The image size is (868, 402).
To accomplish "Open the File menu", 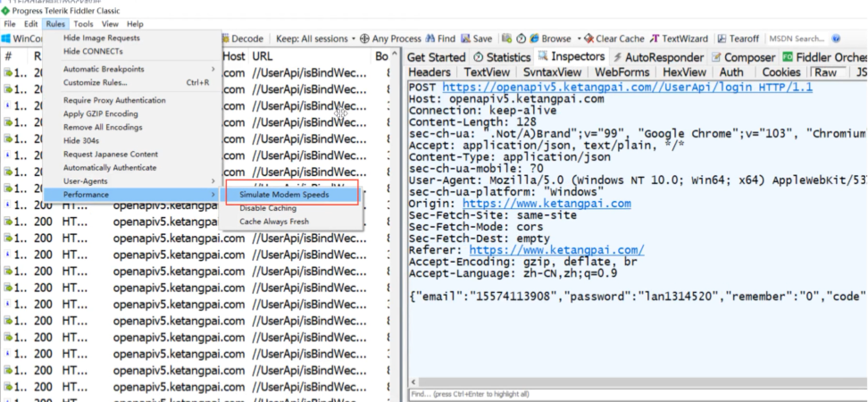I will 10,24.
